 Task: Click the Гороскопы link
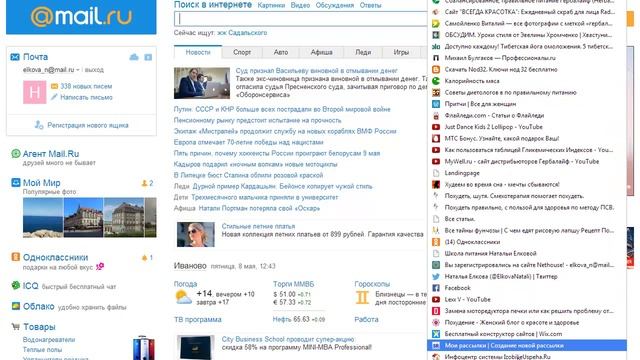point(372,284)
